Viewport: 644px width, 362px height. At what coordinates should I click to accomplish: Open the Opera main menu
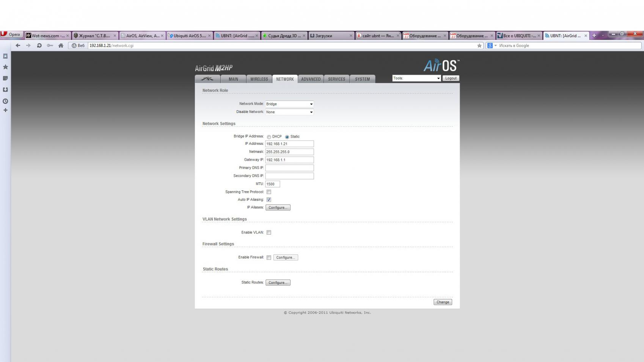coord(11,34)
